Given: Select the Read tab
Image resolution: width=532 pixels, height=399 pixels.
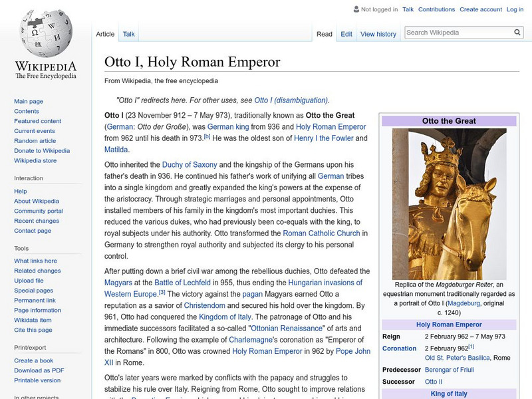Looking at the screenshot, I should pyautogui.click(x=324, y=34).
